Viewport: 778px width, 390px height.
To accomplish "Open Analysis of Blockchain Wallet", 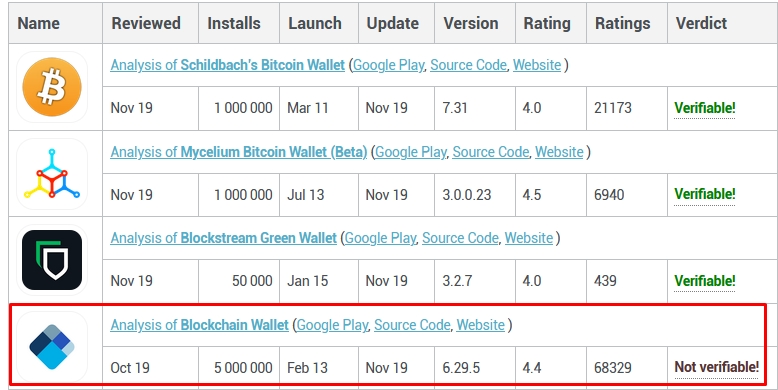I will tap(199, 325).
